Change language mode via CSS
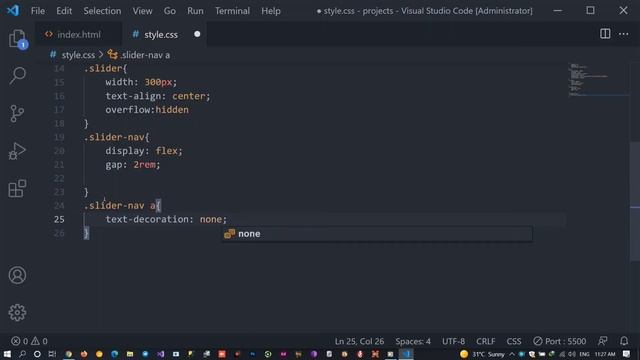This screenshot has height=360, width=640. [513, 341]
